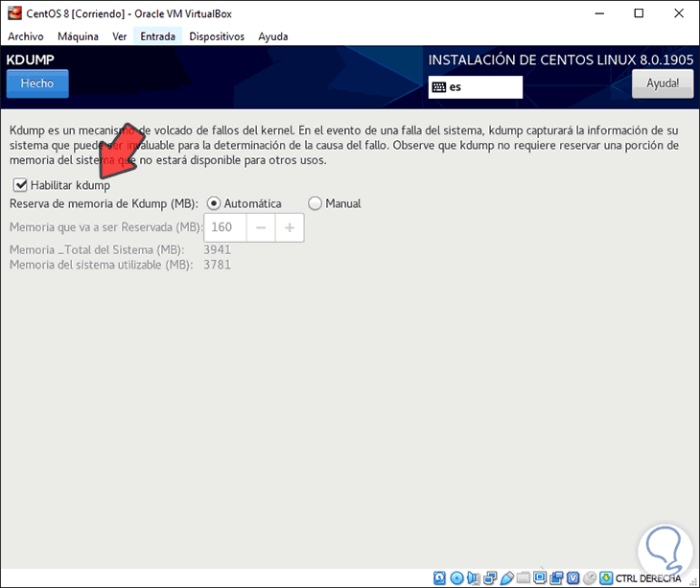Viewport: 700px width, 588px height.
Task: Click the reserved memory field showing 160
Action: (225, 227)
